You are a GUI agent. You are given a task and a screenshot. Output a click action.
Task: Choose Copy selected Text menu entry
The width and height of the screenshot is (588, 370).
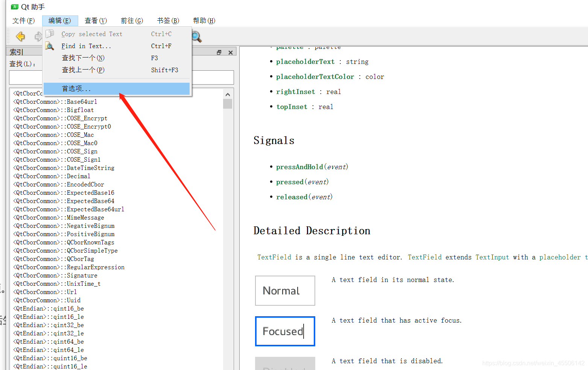(117, 34)
